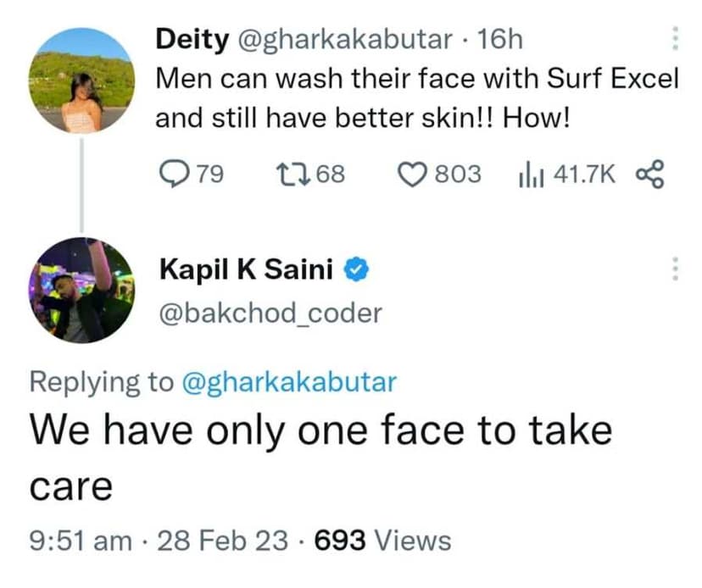Click @gharkakabutar in the Replying to line
The image size is (702, 588).
coord(289,382)
